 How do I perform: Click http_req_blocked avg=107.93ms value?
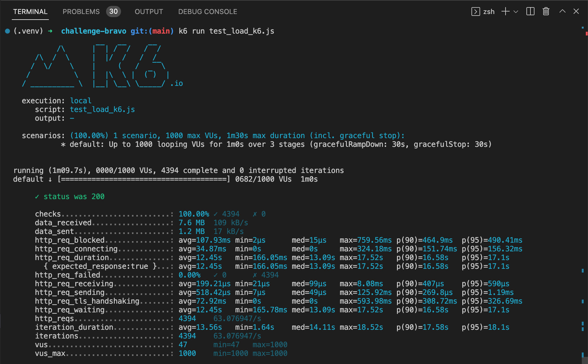[204, 240]
